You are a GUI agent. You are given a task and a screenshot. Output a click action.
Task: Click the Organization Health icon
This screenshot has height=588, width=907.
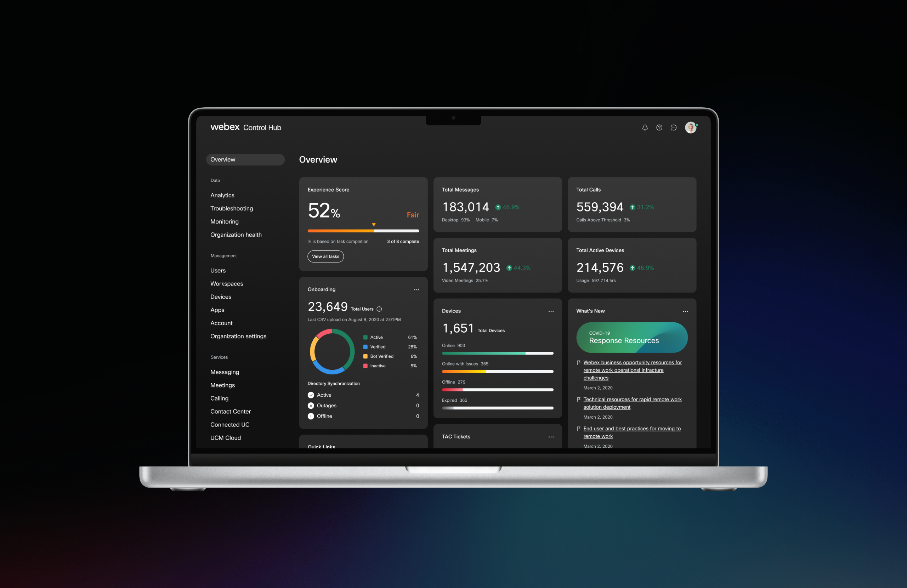click(x=236, y=235)
